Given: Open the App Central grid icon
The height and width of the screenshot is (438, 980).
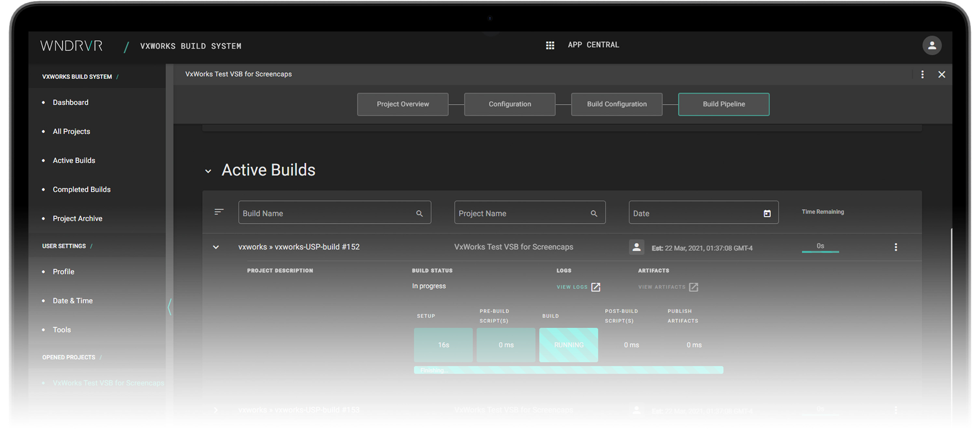Looking at the screenshot, I should (x=550, y=46).
